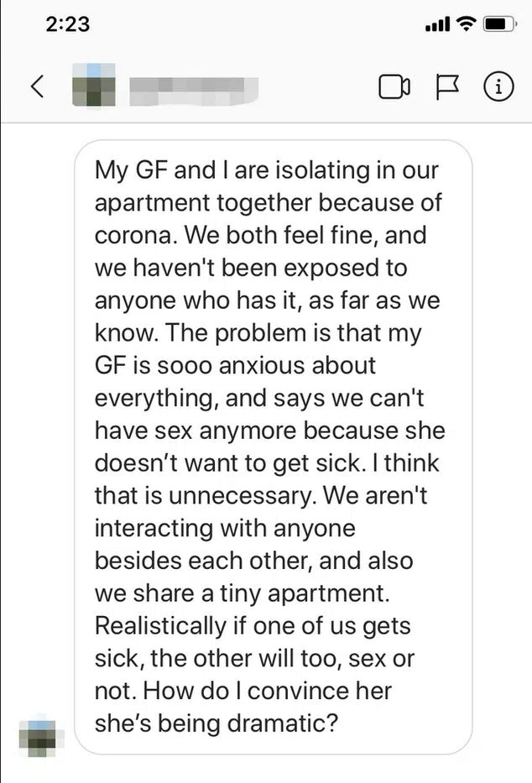532x783 pixels.
Task: Start a video call
Action: click(394, 86)
